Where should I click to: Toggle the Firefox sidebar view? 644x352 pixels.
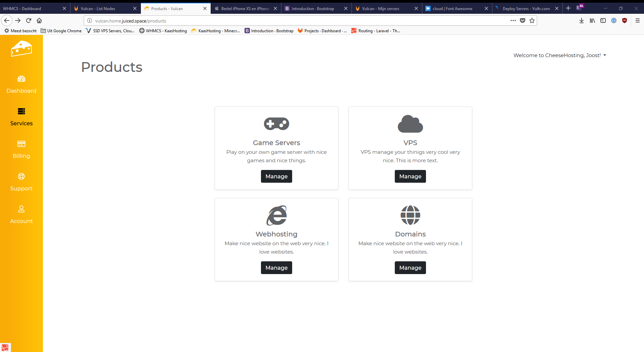[603, 20]
